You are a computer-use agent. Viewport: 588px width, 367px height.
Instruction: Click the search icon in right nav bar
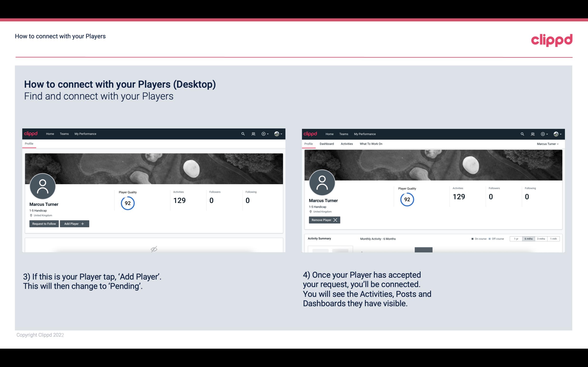522,133
